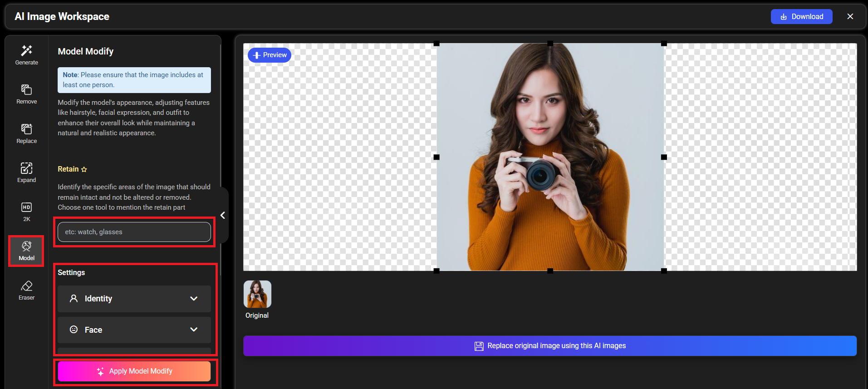
Task: Click the woman photo on canvas
Action: coord(550,157)
